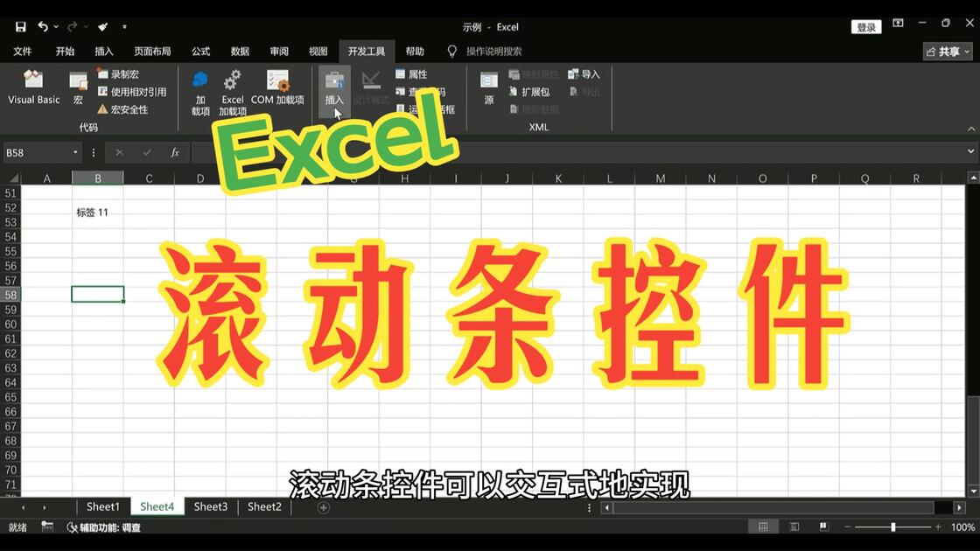This screenshot has width=980, height=551.
Task: Switch to Page Layout view
Action: (x=794, y=527)
